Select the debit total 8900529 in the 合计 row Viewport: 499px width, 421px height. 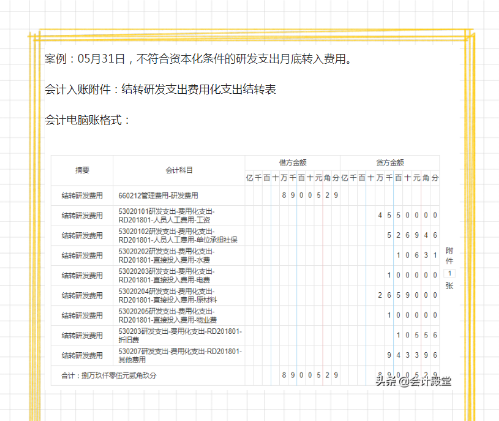click(310, 375)
